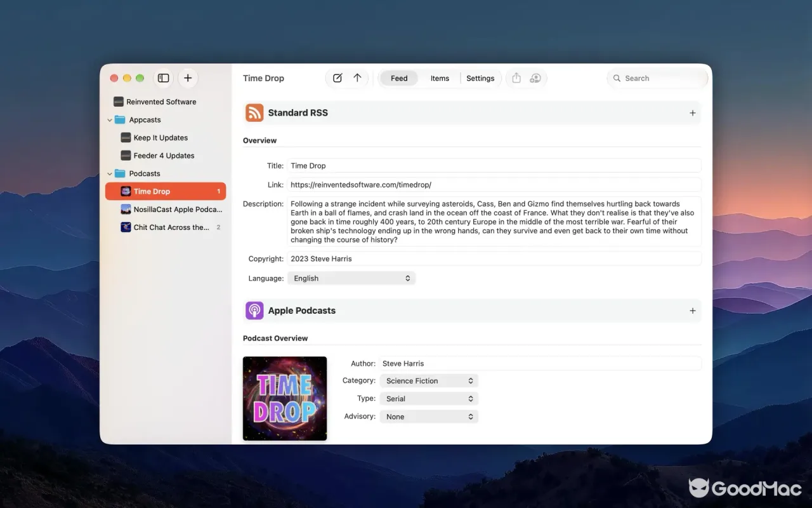
Task: Click the Podcasts folder icon
Action: (x=120, y=173)
